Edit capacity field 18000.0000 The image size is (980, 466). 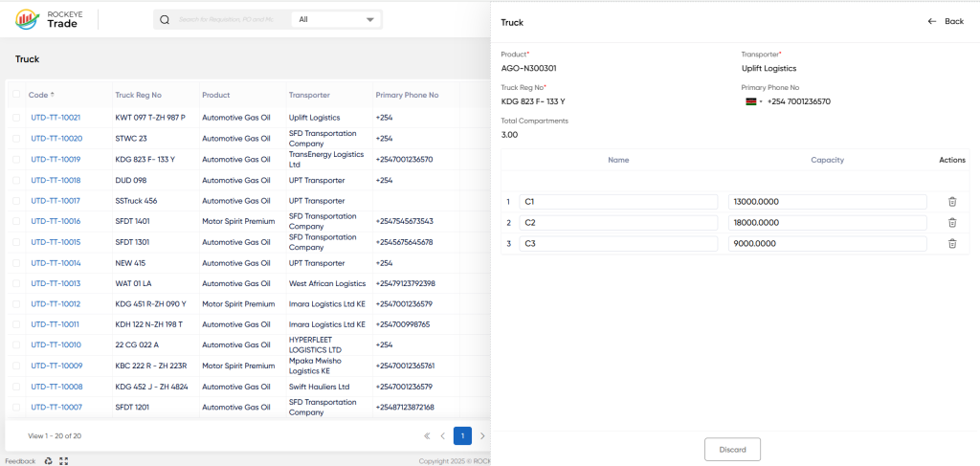coord(828,222)
